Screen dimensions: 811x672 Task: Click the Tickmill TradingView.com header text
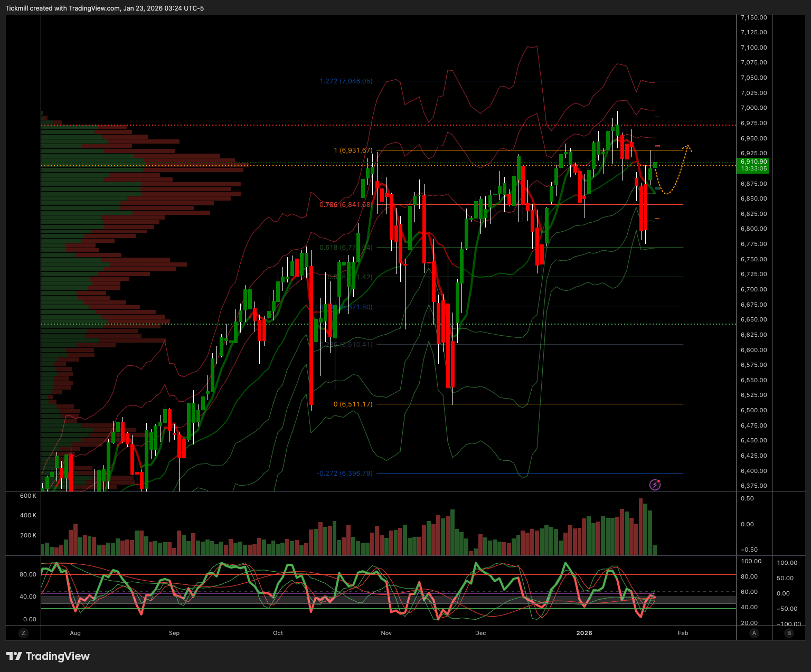coord(105,8)
